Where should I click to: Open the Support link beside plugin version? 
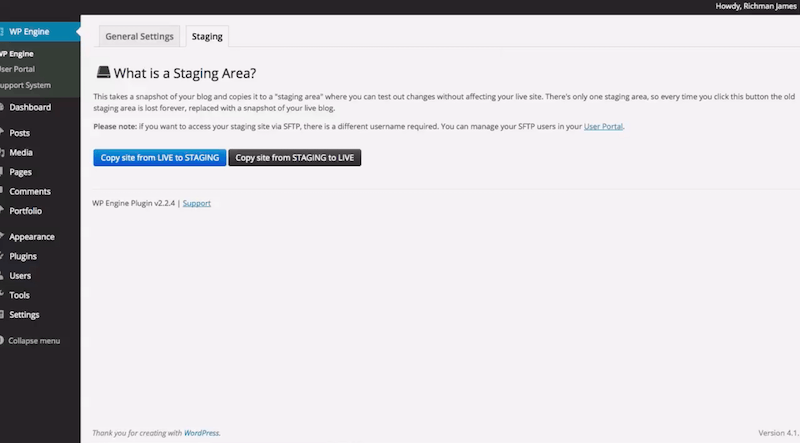click(196, 203)
